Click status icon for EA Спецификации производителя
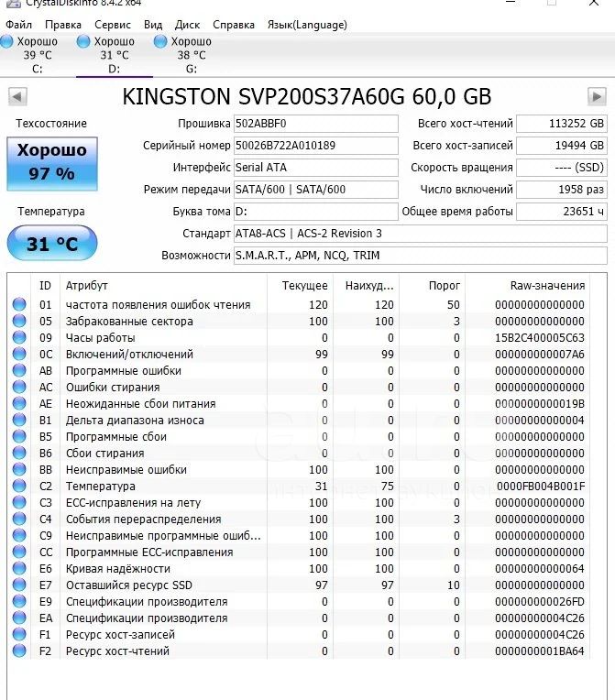The width and height of the screenshot is (615, 700). click(x=19, y=618)
